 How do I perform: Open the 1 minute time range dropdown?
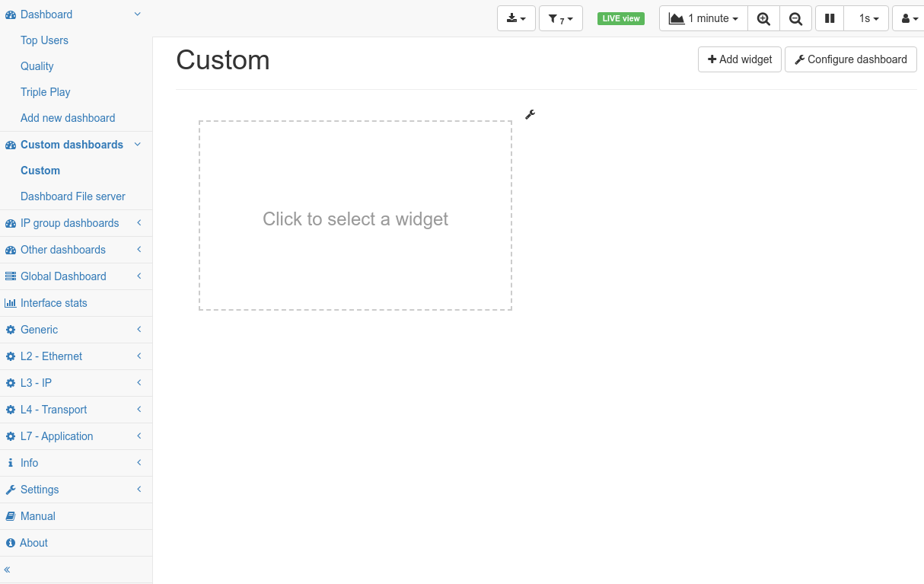[x=703, y=18]
